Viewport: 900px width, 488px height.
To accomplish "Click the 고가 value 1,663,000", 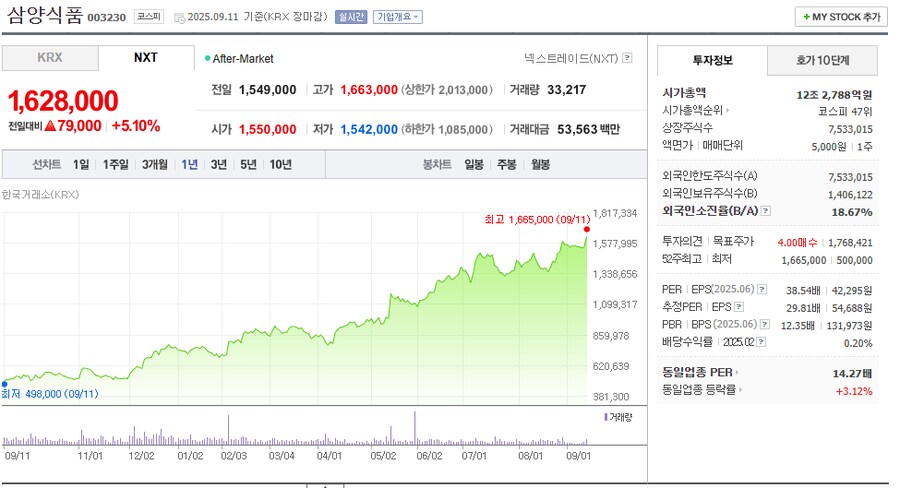I will click(369, 90).
